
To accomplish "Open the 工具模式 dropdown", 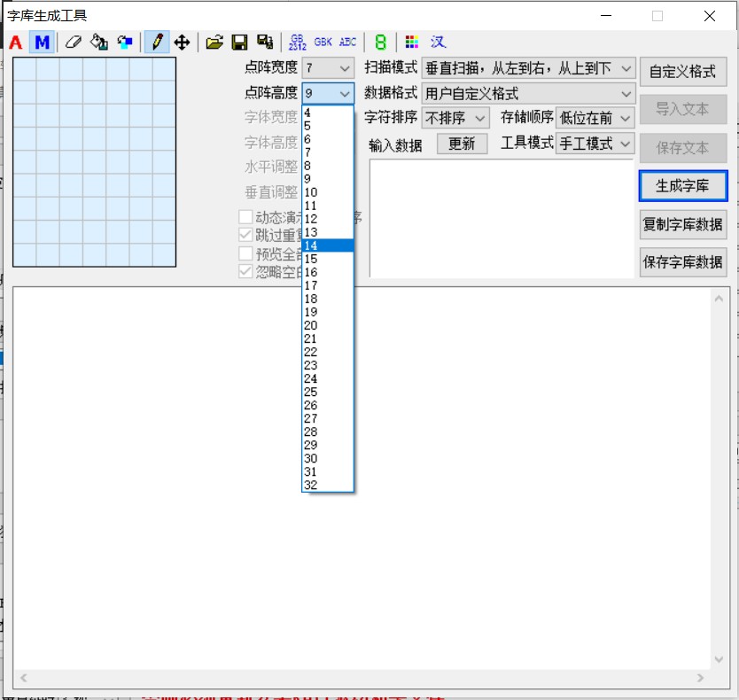I will (x=595, y=144).
